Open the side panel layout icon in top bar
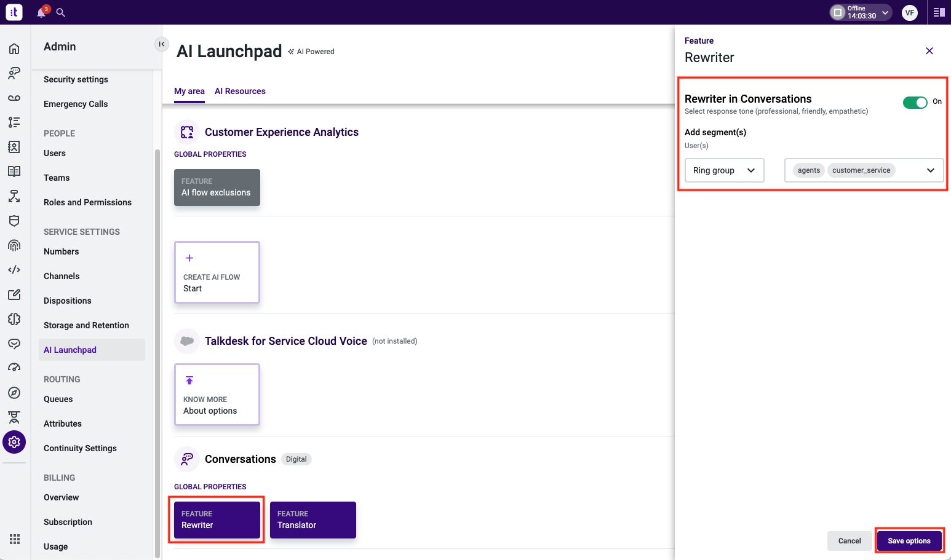The width and height of the screenshot is (951, 560). click(x=939, y=12)
